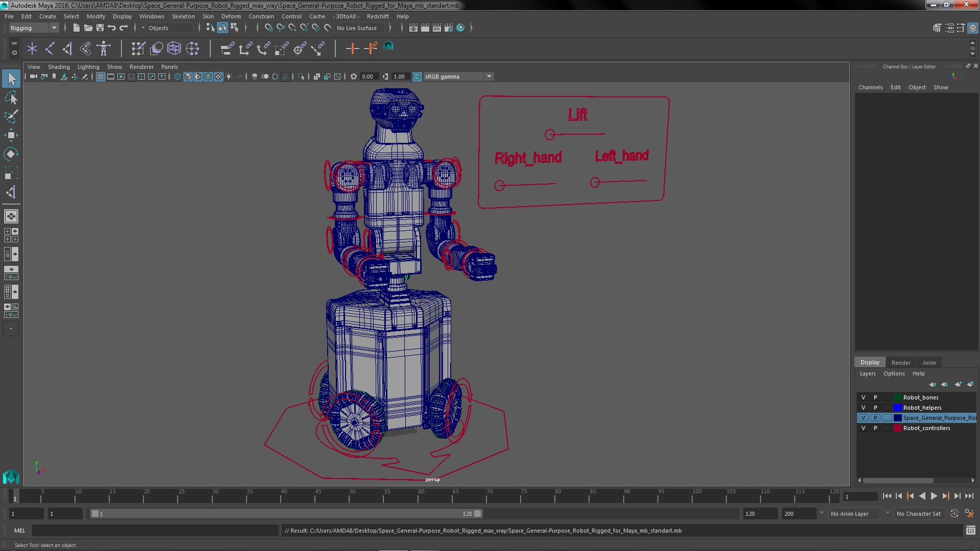Image resolution: width=980 pixels, height=551 pixels.
Task: Click the current frame number field
Action: (x=860, y=496)
